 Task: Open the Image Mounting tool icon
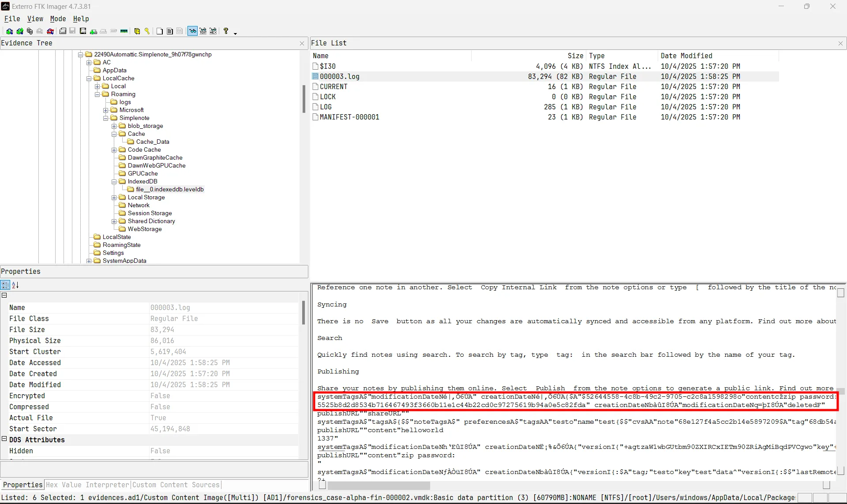(30, 31)
